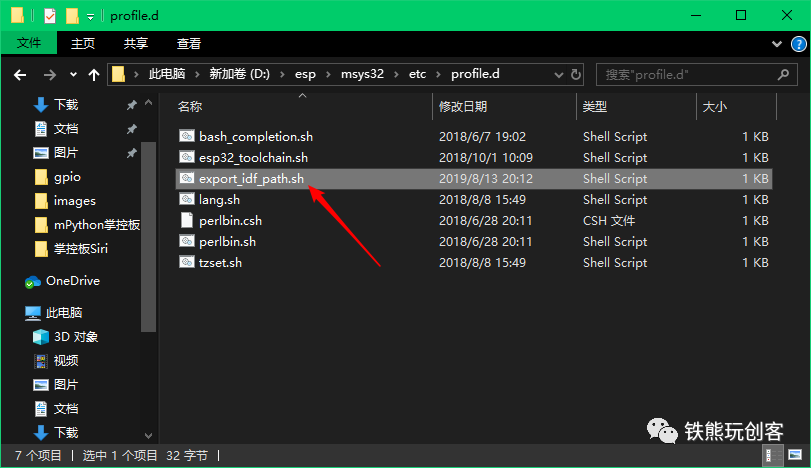Sort by the 类型 column header

(595, 107)
